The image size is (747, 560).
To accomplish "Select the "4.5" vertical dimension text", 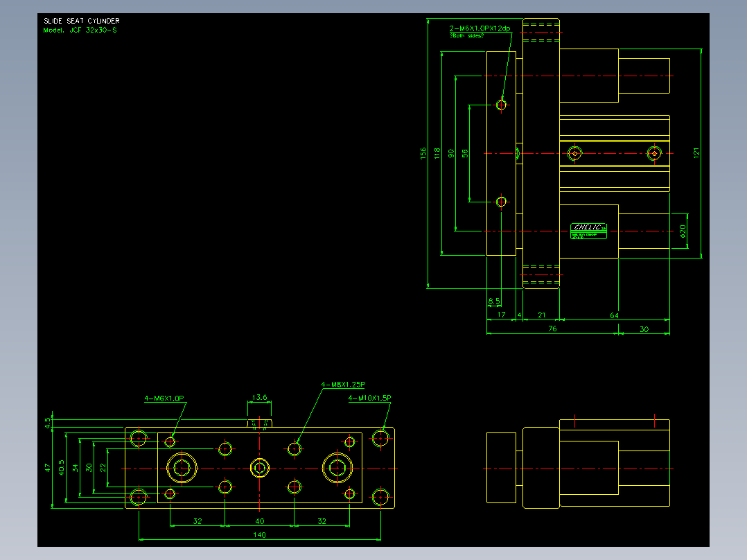I will [x=47, y=423].
